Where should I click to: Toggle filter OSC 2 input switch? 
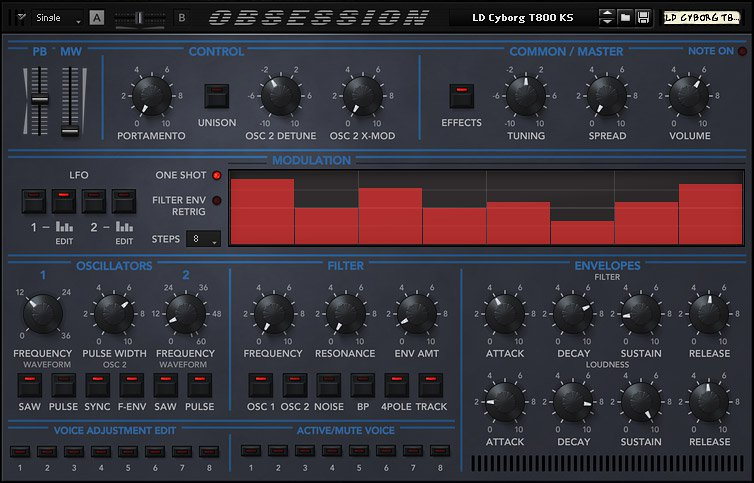295,386
